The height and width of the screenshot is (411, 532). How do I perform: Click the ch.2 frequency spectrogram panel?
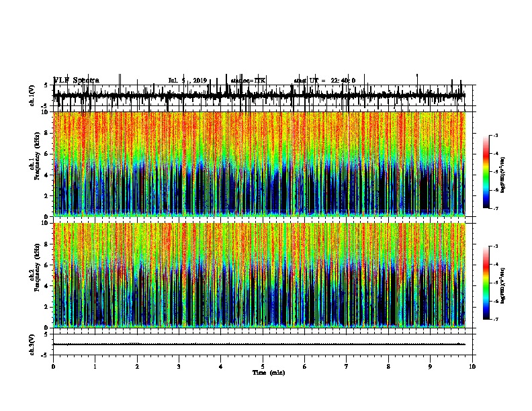(x=263, y=275)
